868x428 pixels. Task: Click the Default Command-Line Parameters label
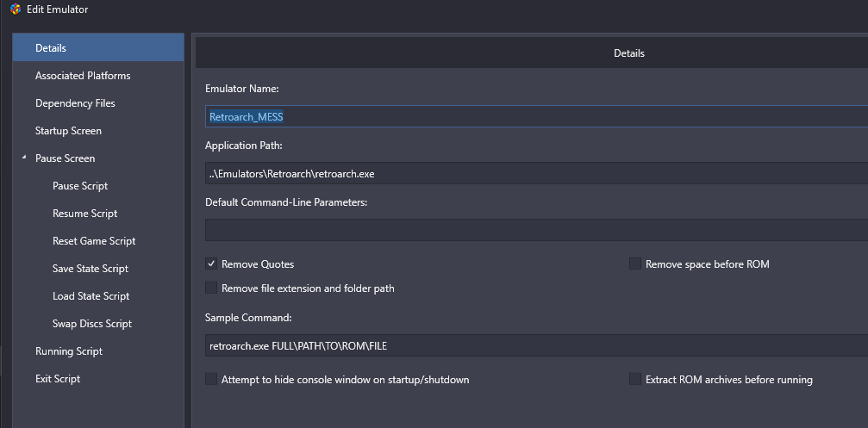coord(286,202)
